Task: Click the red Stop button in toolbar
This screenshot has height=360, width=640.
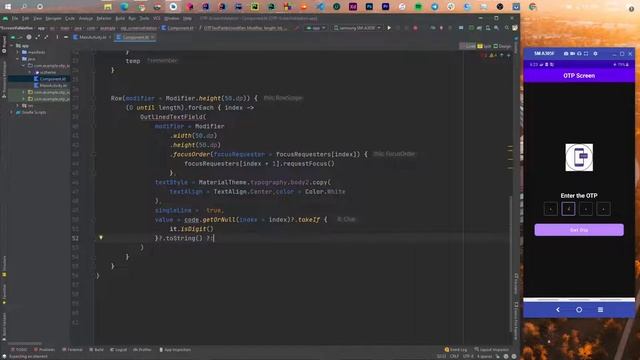Action: pyautogui.click(x=416, y=28)
